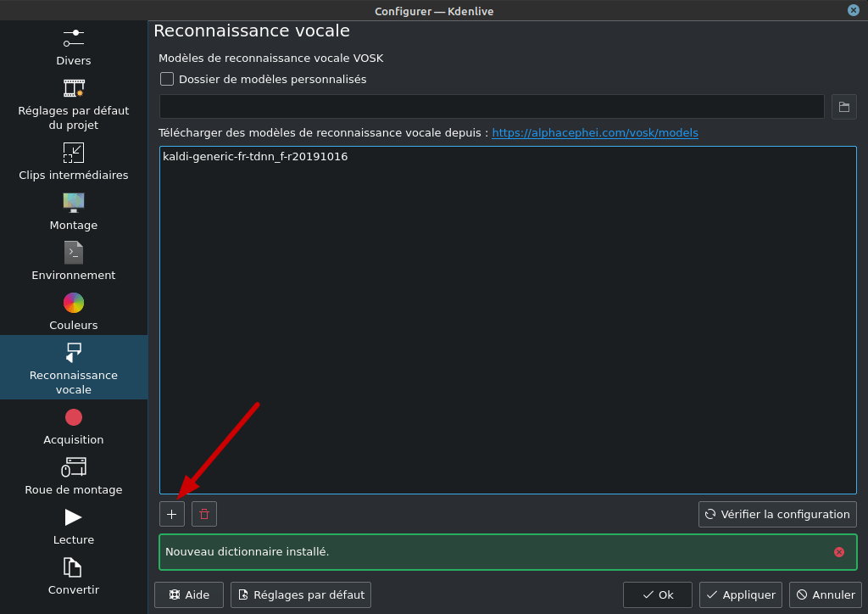Select the Convertir settings category

[x=74, y=577]
